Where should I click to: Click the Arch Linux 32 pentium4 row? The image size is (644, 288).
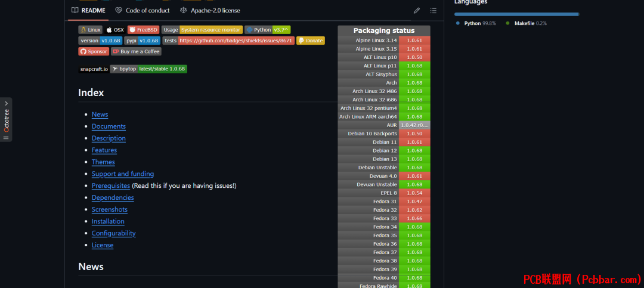pyautogui.click(x=384, y=108)
